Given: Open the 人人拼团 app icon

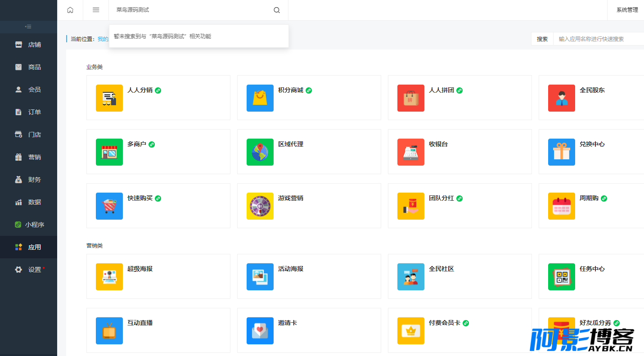Looking at the screenshot, I should (x=411, y=98).
